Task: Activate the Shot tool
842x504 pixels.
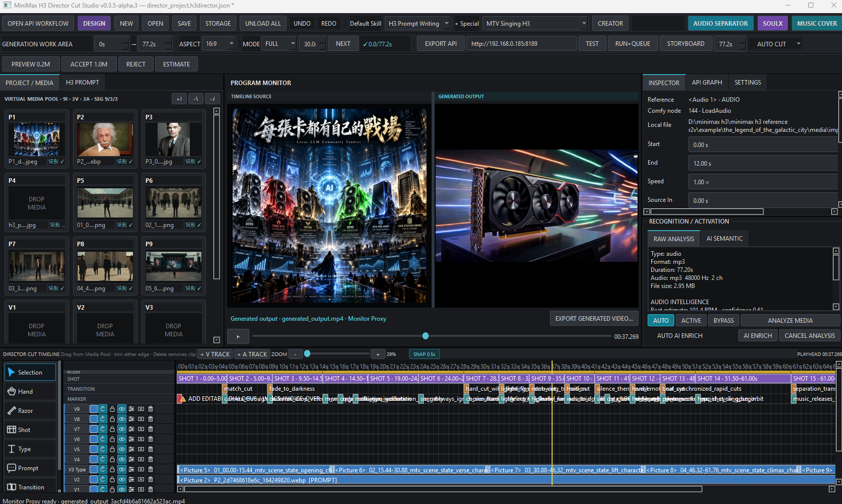Action: click(x=30, y=430)
